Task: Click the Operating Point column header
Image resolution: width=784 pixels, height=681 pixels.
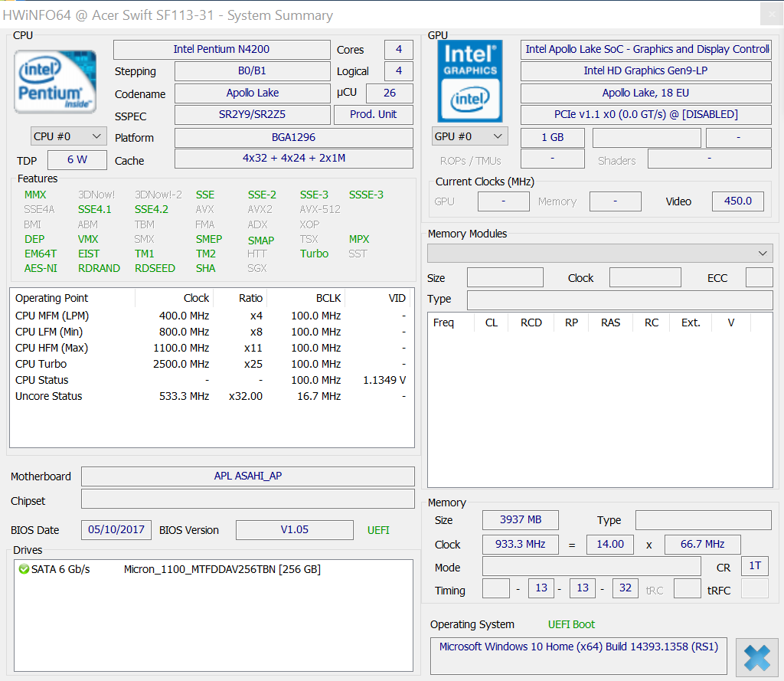Action: [x=73, y=298]
